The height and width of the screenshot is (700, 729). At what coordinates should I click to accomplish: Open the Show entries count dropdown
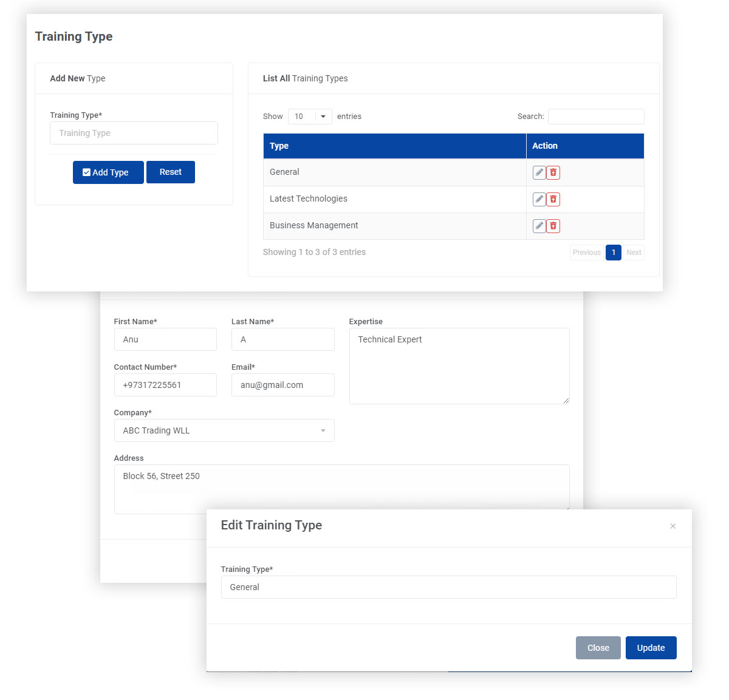[310, 117]
